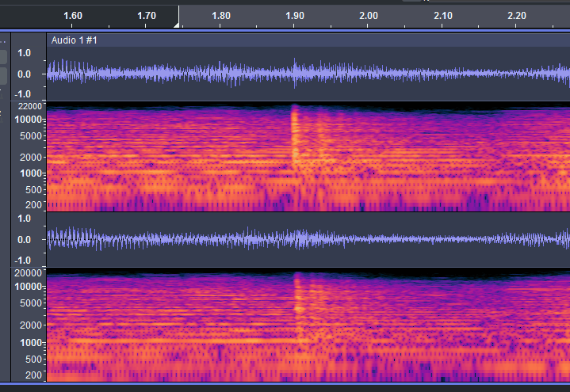Click the 20000 frequency label
Screen dimensions: 570x392
[28, 273]
